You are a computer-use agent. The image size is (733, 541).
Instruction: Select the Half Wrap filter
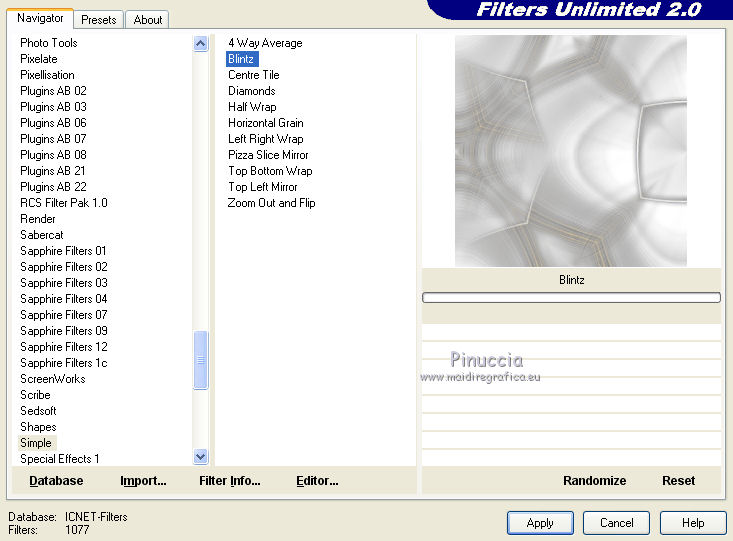coord(252,107)
